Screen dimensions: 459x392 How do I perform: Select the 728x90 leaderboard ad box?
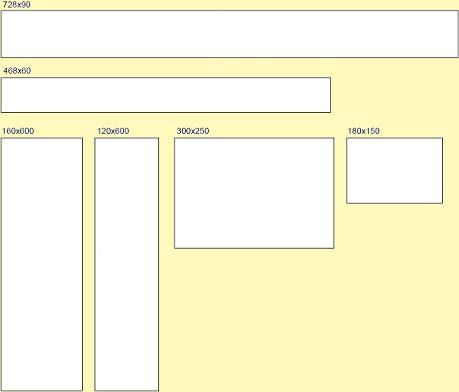coord(230,34)
